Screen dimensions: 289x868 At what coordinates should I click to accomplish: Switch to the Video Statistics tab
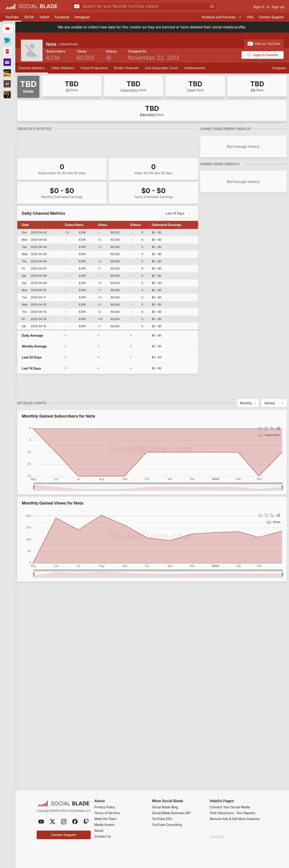point(63,68)
